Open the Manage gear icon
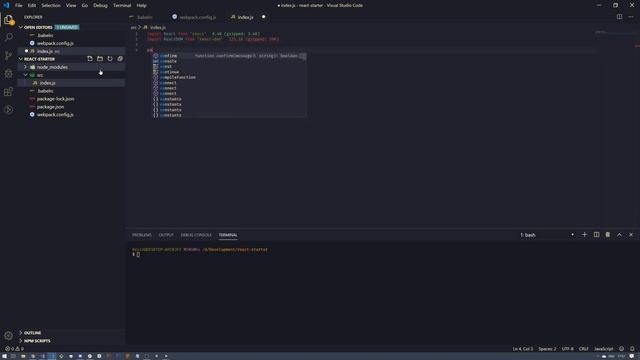Screen dimensions: 640x360 [x=9, y=336]
